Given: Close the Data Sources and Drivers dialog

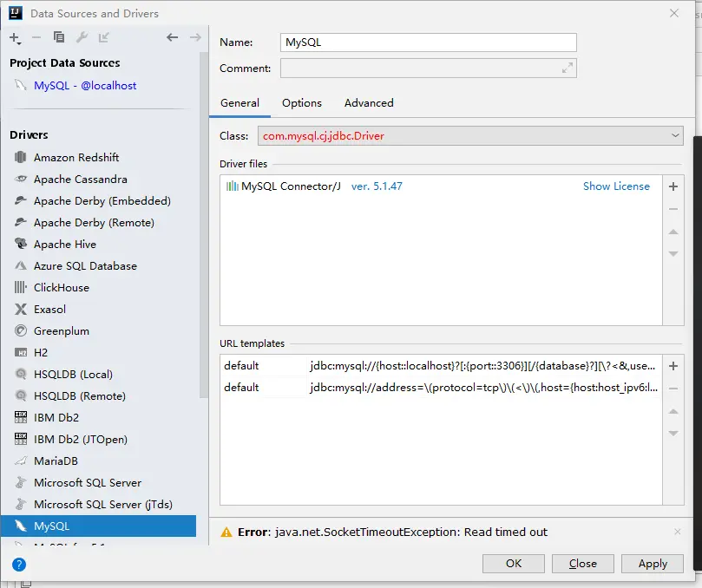Looking at the screenshot, I should click(x=674, y=13).
